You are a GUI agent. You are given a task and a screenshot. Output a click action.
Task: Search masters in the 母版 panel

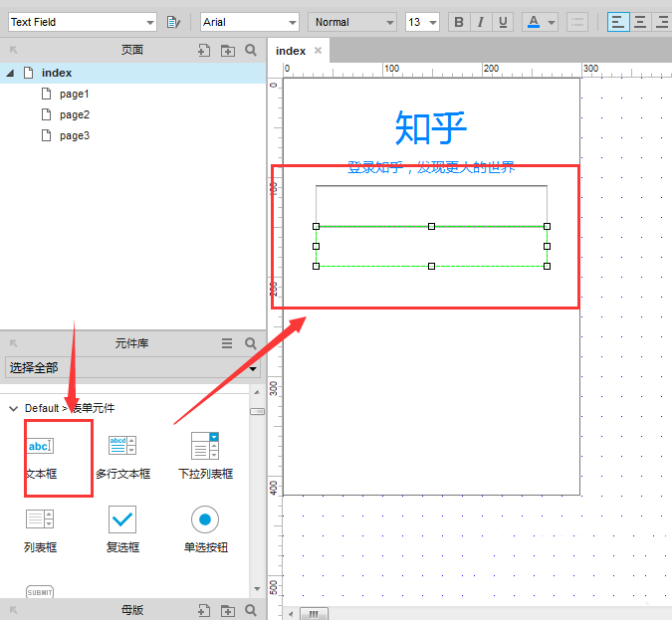(251, 610)
